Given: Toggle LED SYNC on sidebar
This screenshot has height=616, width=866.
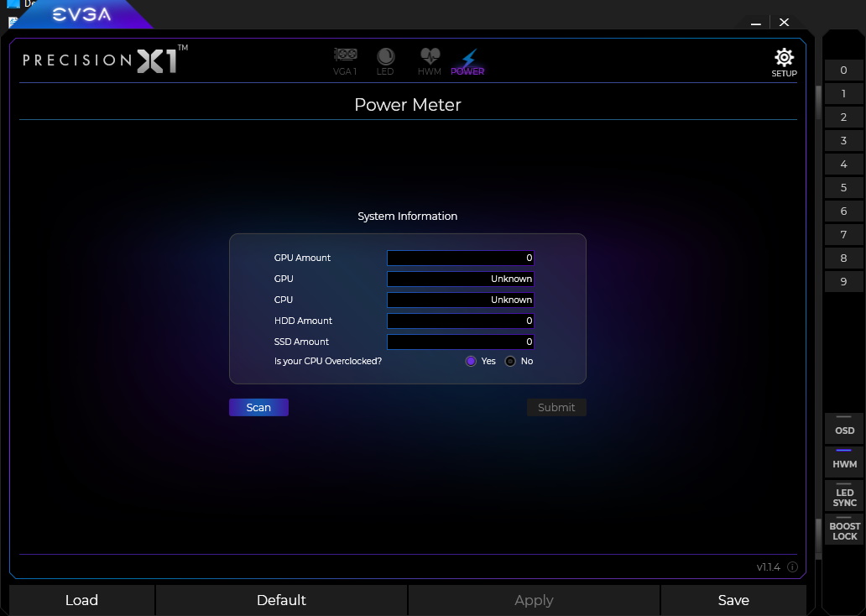Looking at the screenshot, I should click(x=844, y=496).
